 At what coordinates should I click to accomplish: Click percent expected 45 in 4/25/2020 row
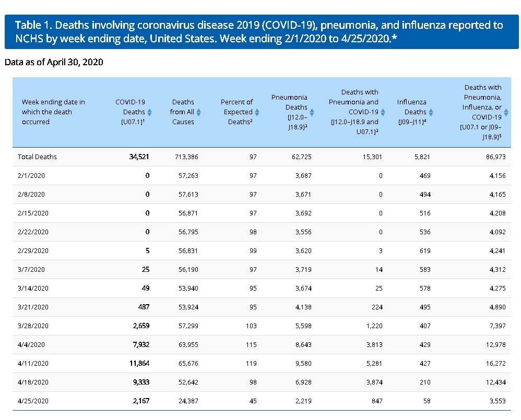(x=253, y=401)
